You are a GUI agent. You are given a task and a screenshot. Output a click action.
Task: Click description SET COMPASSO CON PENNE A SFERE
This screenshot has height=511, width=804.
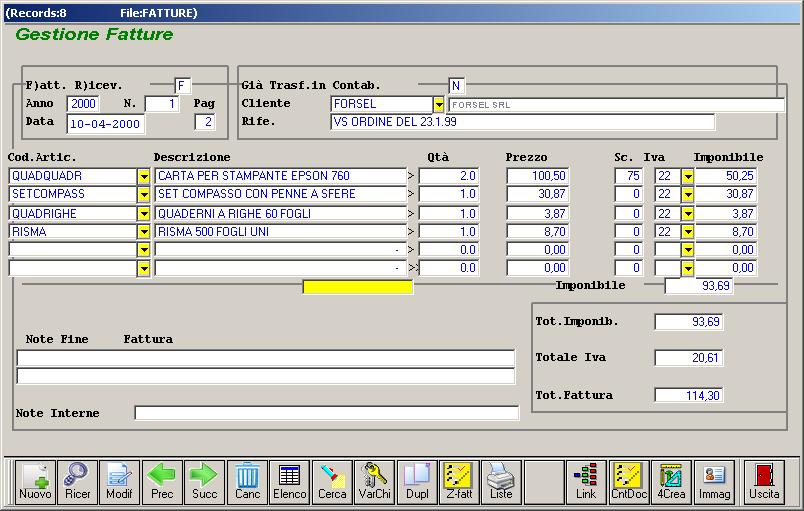[x=280, y=194]
